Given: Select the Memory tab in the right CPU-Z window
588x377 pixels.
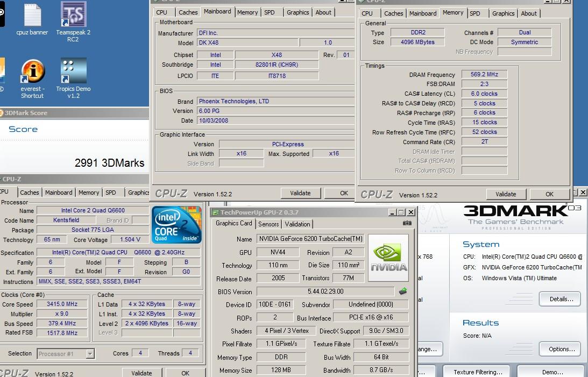Looking at the screenshot, I should 453,13.
